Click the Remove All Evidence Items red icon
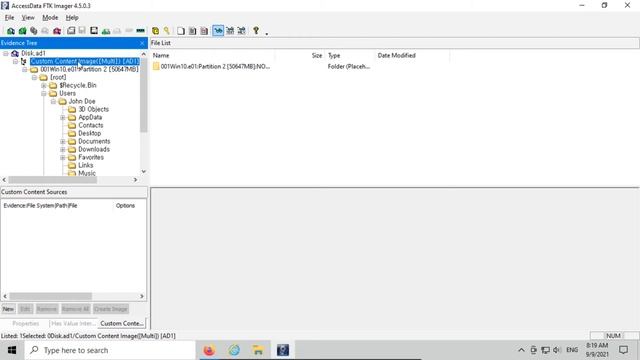 tap(57, 31)
